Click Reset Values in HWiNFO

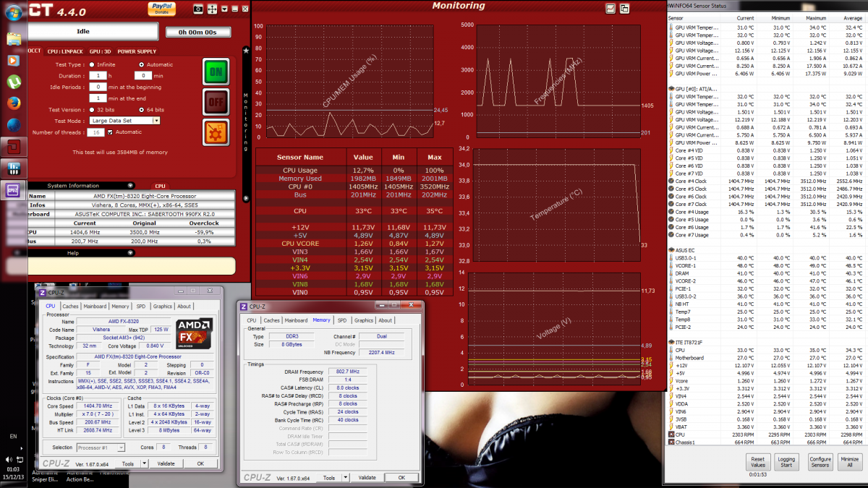758,462
